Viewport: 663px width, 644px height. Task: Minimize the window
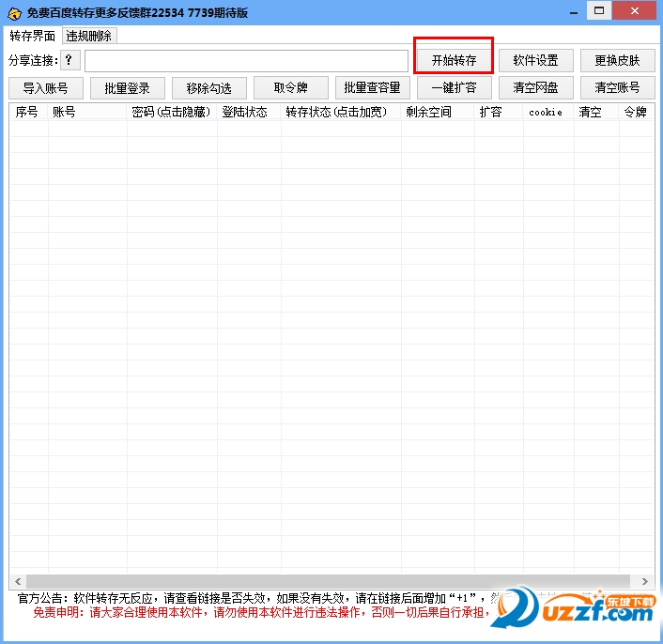pos(574,12)
